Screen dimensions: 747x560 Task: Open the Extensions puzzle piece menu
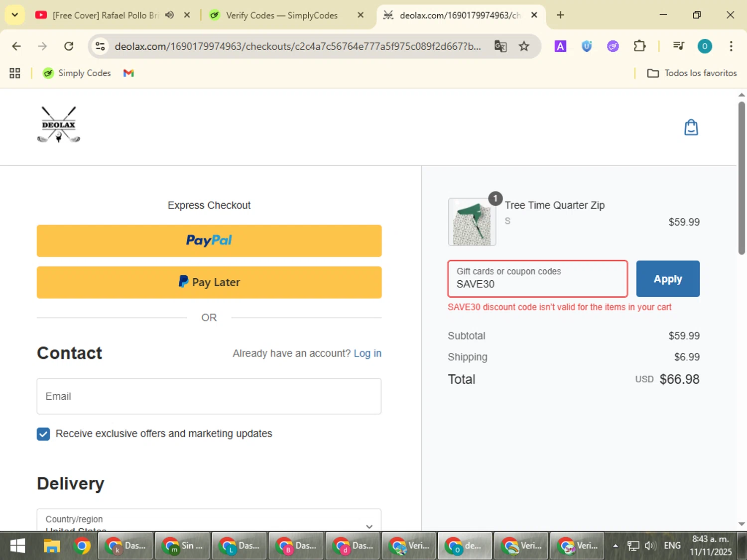click(639, 46)
